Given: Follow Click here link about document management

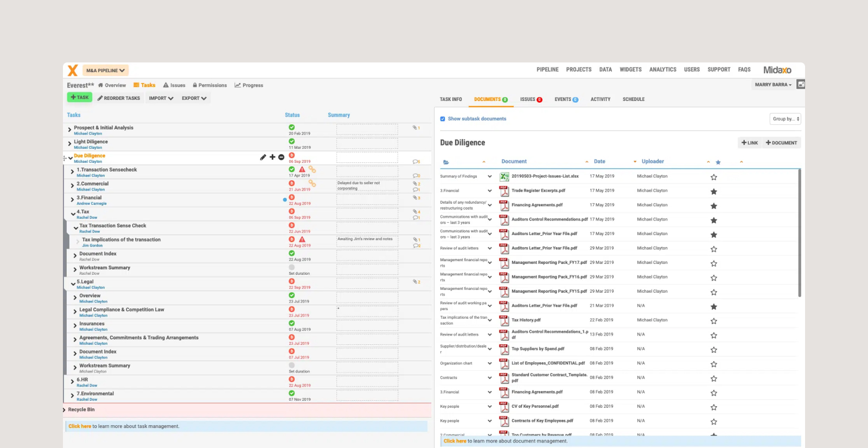Looking at the screenshot, I should [x=455, y=441].
